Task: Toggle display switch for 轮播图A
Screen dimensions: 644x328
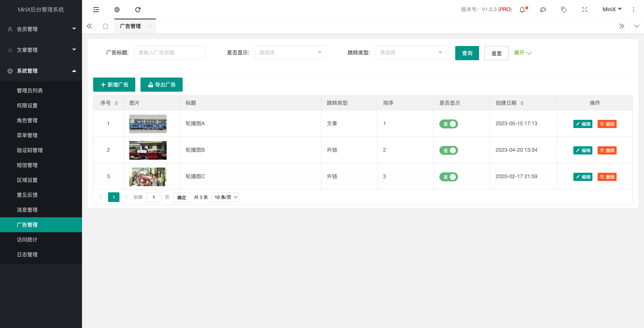Action: [x=449, y=124]
